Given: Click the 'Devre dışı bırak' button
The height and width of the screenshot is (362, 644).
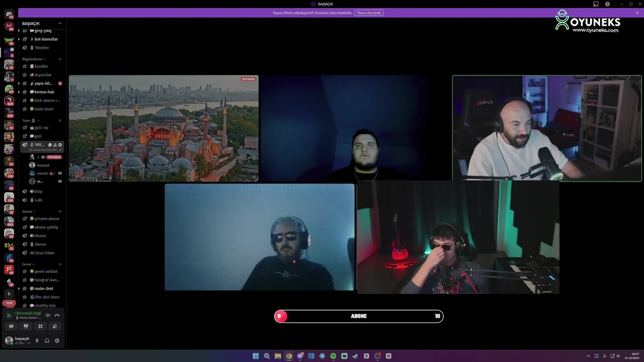Looking at the screenshot, I should [369, 13].
